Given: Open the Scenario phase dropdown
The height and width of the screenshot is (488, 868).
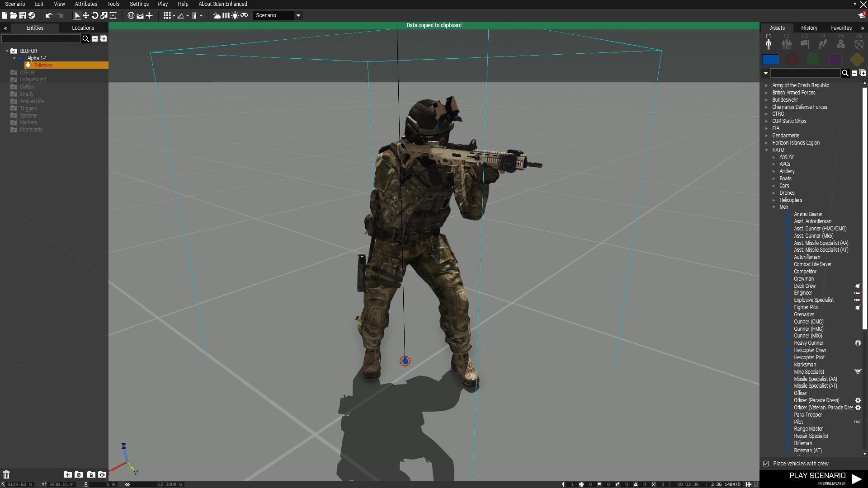Looking at the screenshot, I should pos(298,15).
